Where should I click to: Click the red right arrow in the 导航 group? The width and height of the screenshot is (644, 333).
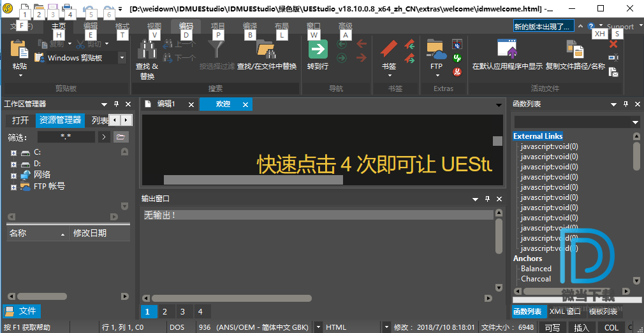point(362,58)
